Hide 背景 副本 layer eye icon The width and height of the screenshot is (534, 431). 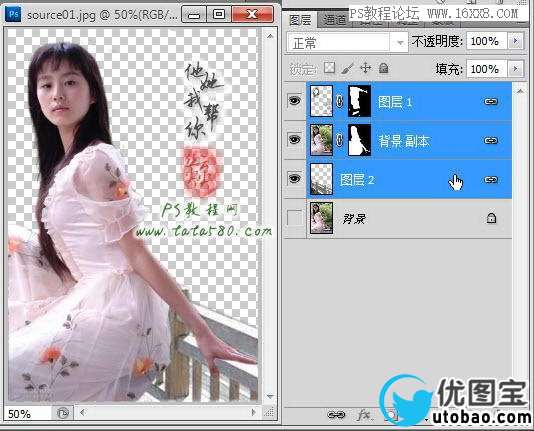(x=295, y=140)
